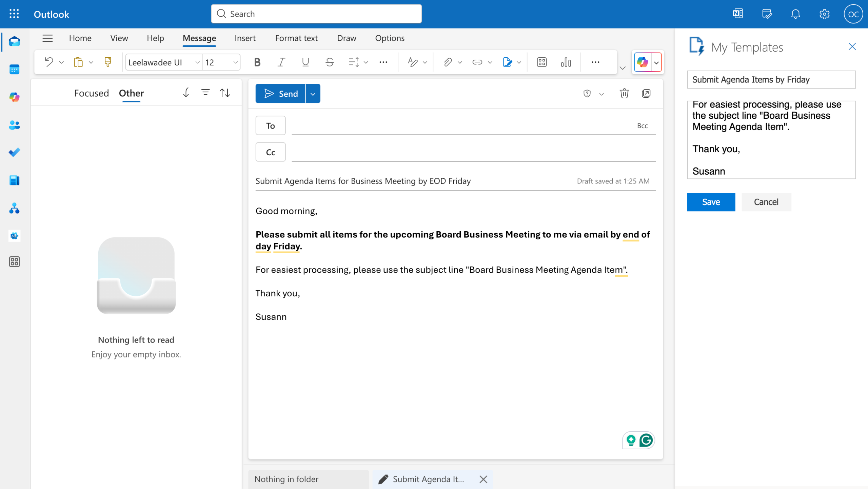Image resolution: width=868 pixels, height=489 pixels.
Task: Toggle italic formatting
Action: pos(281,62)
